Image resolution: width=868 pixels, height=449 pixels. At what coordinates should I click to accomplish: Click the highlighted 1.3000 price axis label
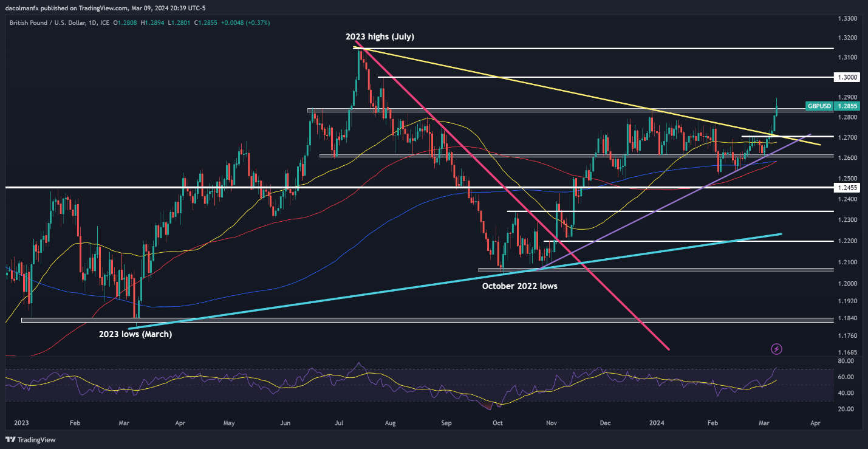[847, 78]
